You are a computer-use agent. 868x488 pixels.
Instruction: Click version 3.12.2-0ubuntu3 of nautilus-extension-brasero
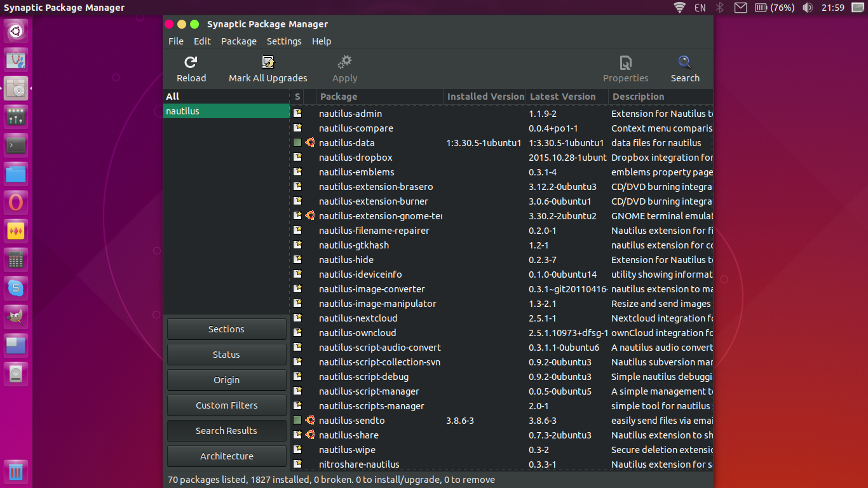click(562, 187)
